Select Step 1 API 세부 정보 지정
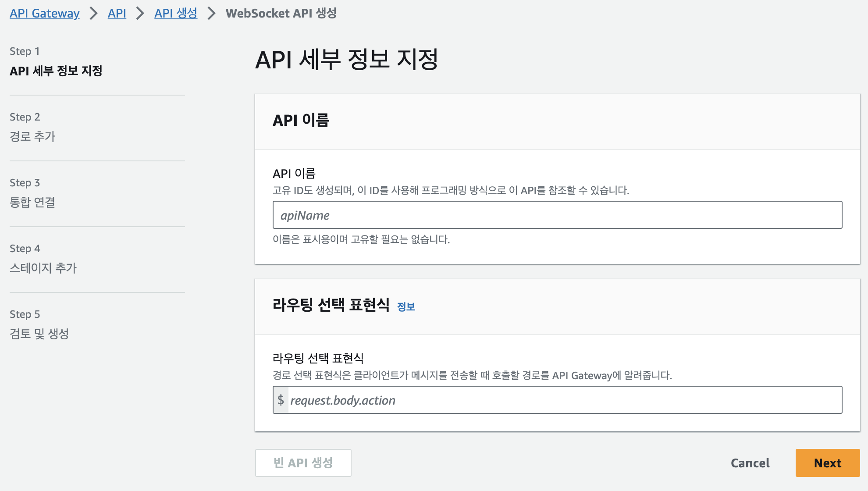 coord(56,71)
